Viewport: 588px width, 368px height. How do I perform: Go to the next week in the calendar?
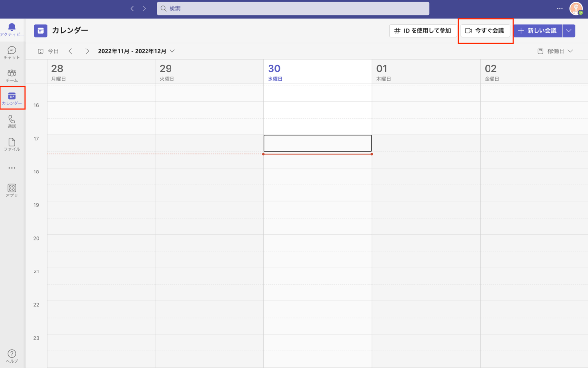tap(87, 51)
